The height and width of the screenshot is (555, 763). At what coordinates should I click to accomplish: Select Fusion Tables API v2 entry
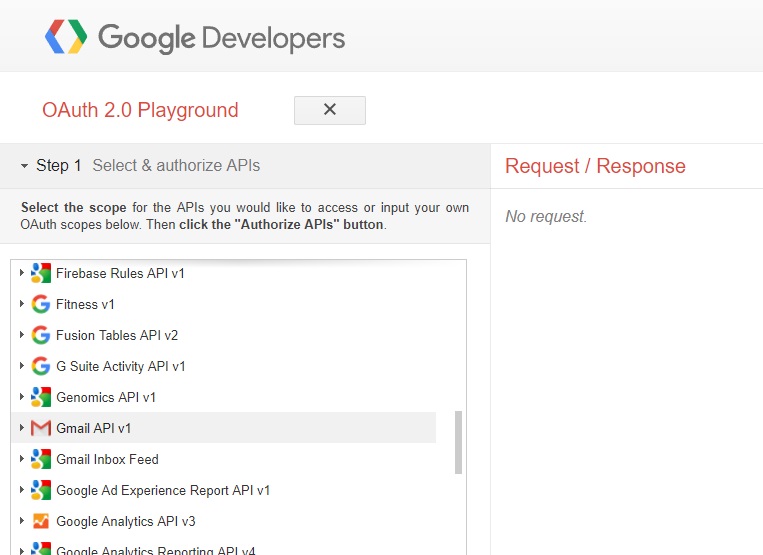click(117, 335)
